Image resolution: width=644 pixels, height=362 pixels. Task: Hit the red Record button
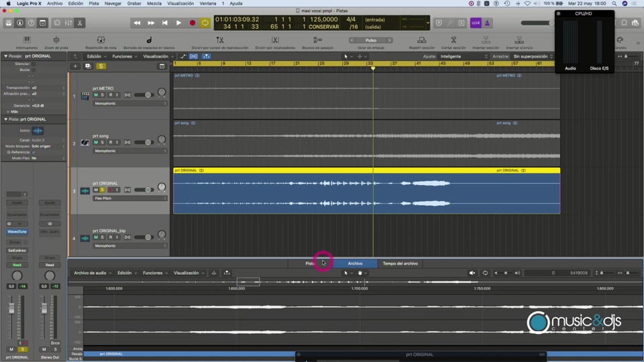193,23
